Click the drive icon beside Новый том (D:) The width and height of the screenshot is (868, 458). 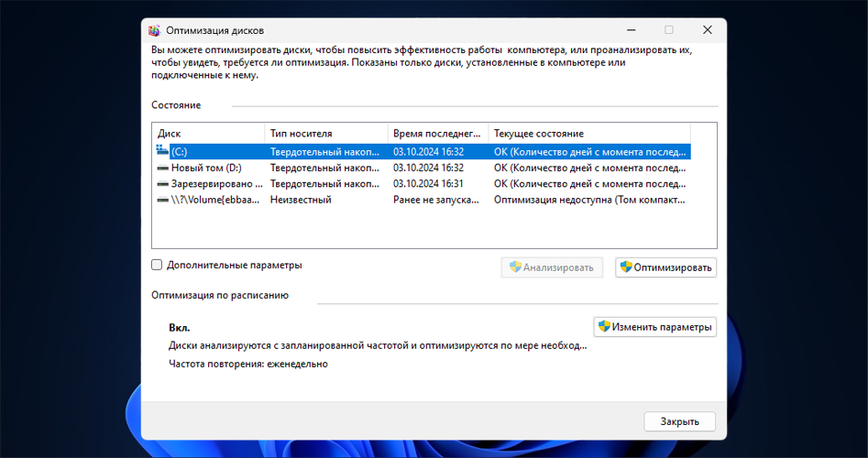162,168
